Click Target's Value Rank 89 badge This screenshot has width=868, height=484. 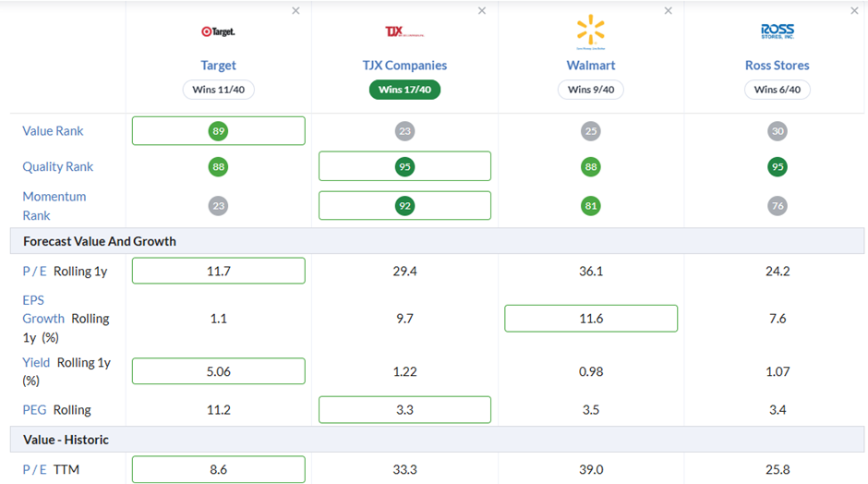coord(218,131)
